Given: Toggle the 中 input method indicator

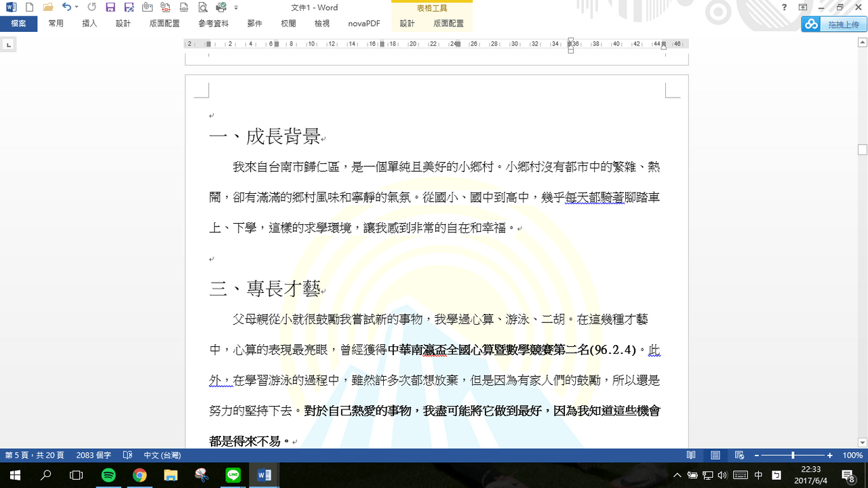Looking at the screenshot, I should pyautogui.click(x=758, y=475).
